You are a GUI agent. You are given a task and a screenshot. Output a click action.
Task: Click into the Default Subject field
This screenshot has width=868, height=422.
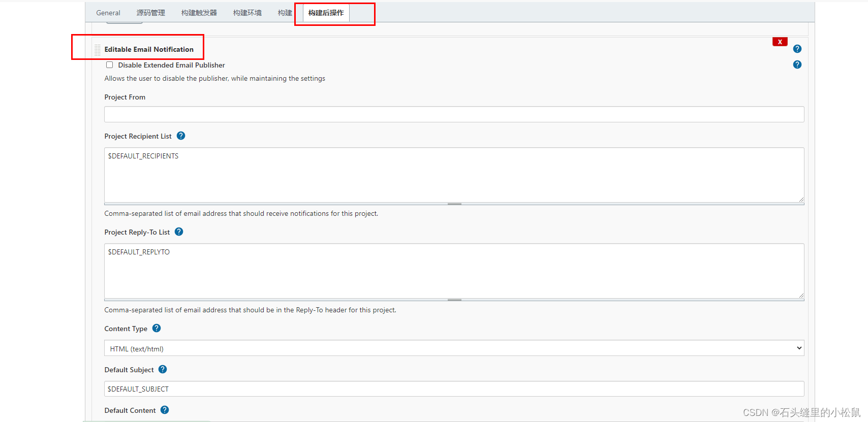[x=454, y=388]
